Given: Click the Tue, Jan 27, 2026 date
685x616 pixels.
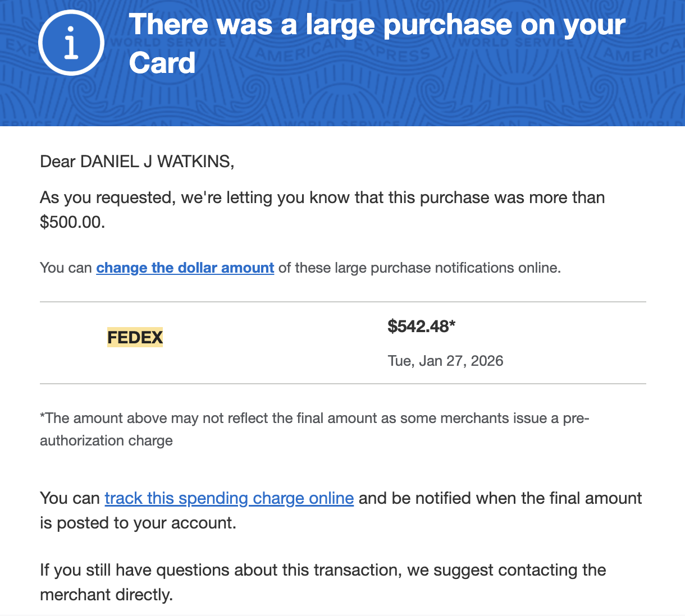Looking at the screenshot, I should coord(445,360).
